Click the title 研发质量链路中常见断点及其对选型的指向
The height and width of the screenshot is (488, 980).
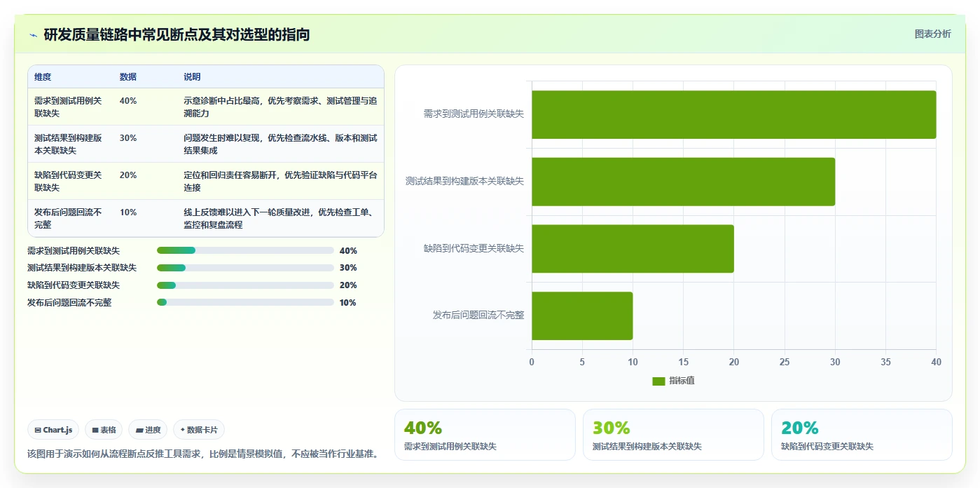177,34
